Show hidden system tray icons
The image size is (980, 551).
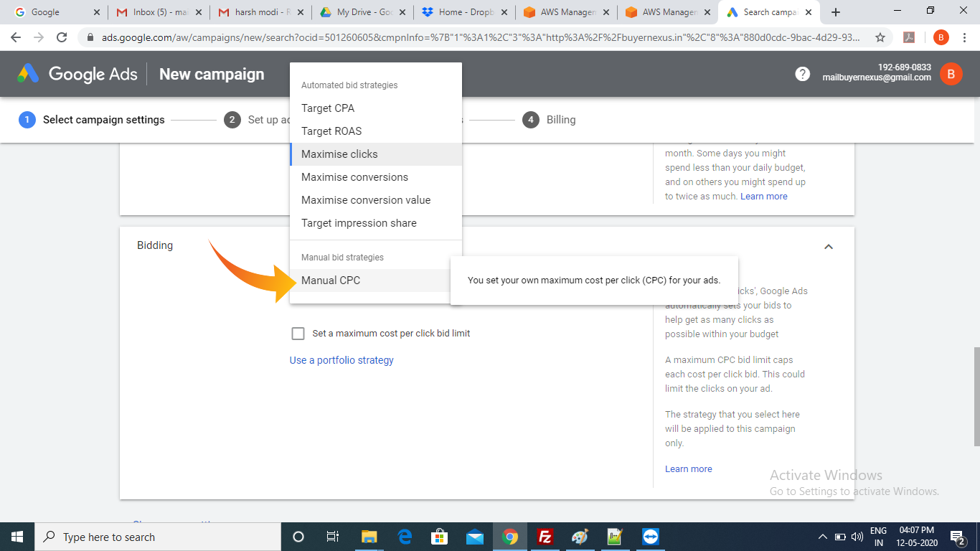[823, 537]
